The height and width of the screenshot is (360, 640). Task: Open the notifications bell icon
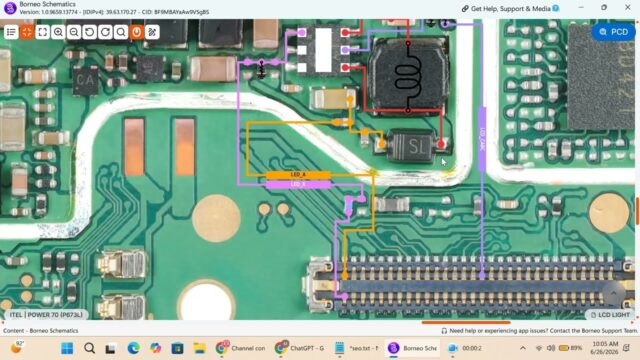point(627,348)
